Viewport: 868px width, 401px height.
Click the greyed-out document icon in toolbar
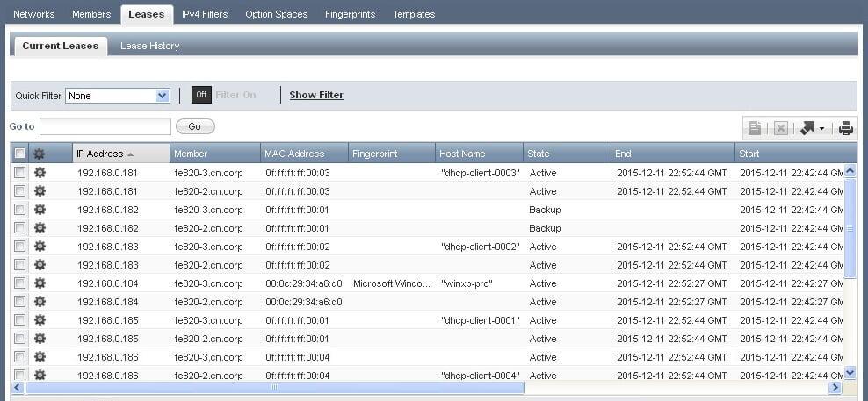click(x=755, y=128)
